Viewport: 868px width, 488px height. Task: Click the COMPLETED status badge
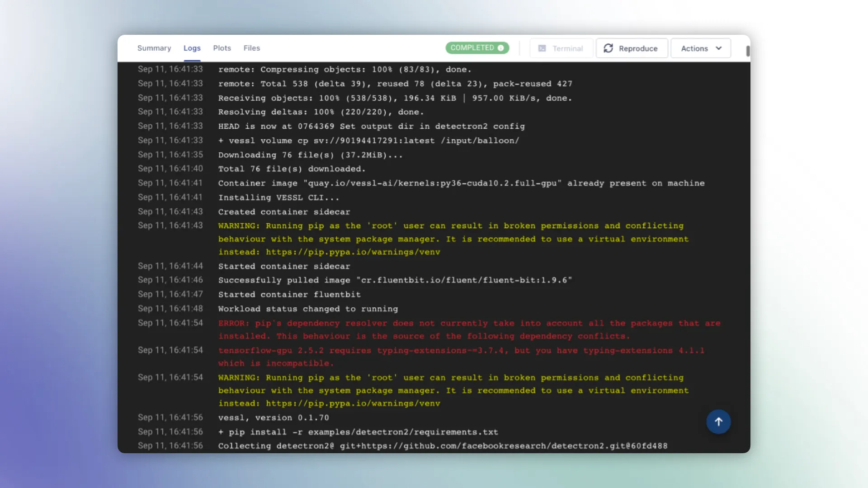[472, 48]
